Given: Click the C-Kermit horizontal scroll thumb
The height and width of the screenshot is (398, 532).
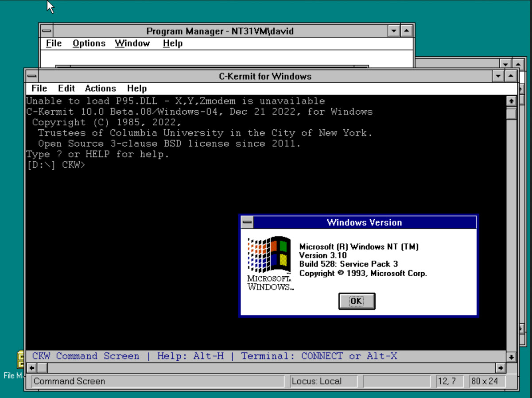Looking at the screenshot, I should (43, 367).
